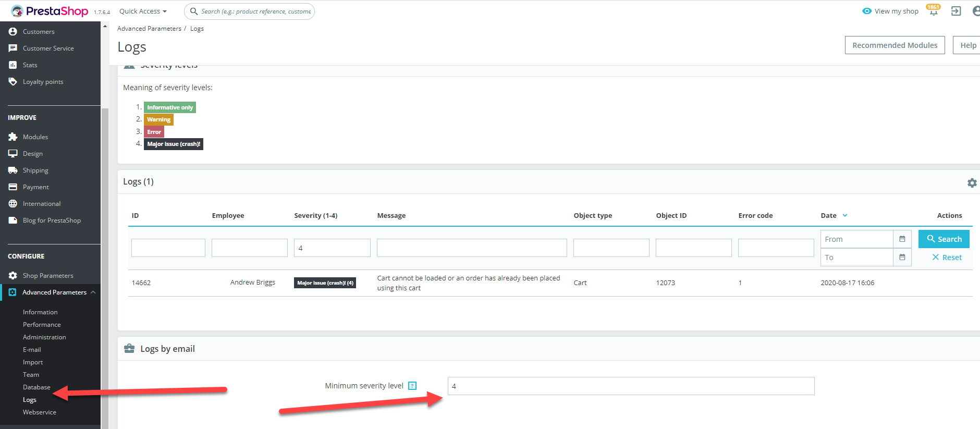
Task: Click the Message filter field
Action: [472, 248]
